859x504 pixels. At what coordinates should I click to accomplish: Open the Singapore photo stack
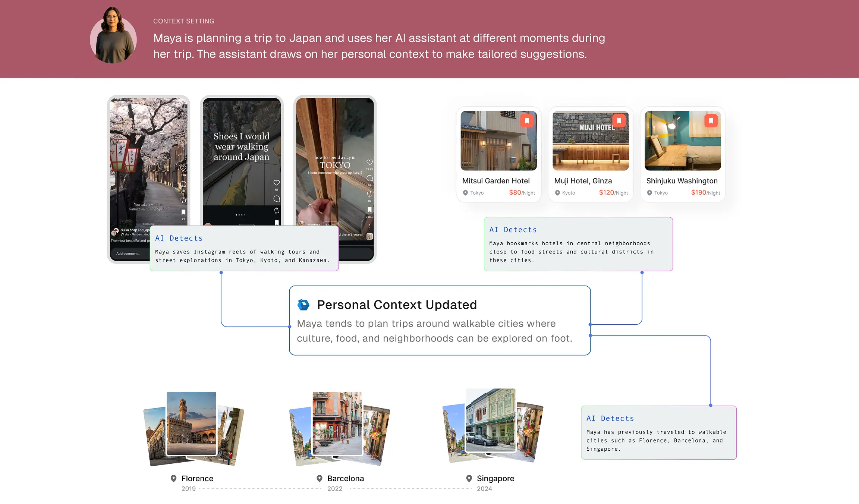pyautogui.click(x=493, y=426)
